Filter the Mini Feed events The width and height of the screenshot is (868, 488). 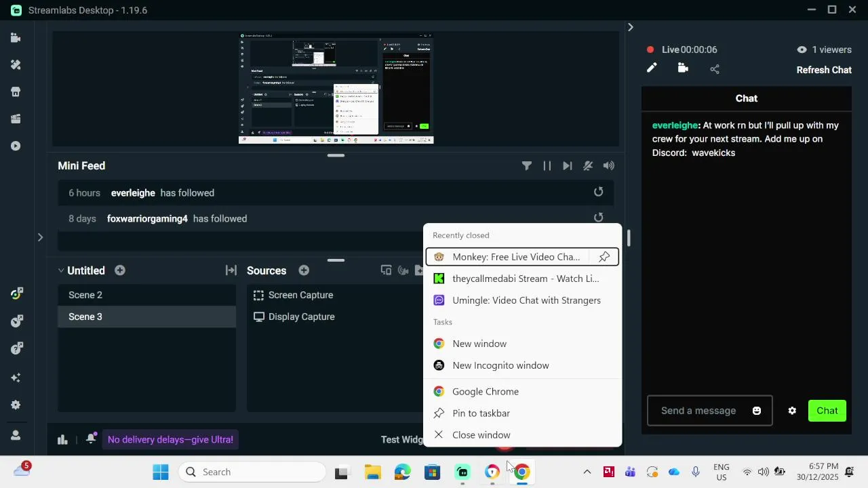pyautogui.click(x=527, y=166)
